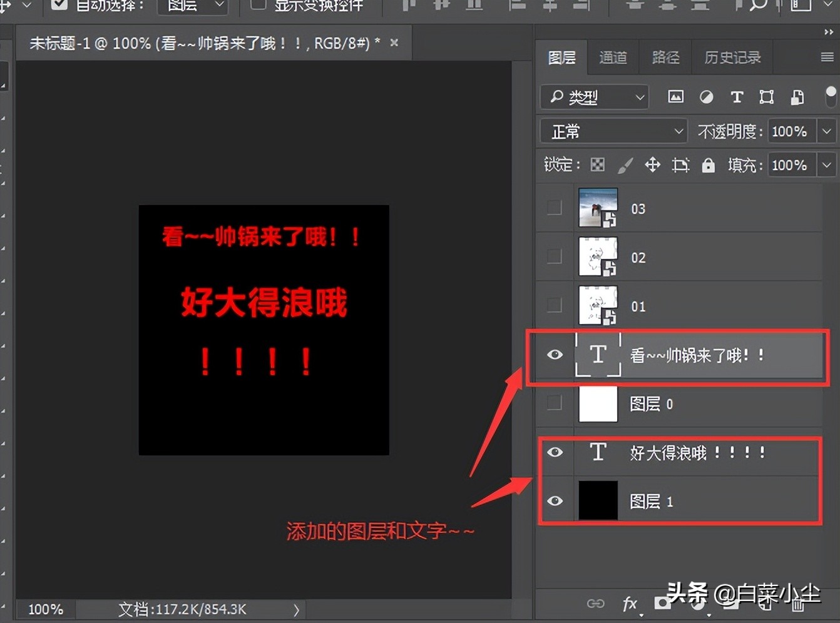Open the layer type filter dropdown 类型
Viewport: 840px width, 623px height.
(593, 97)
